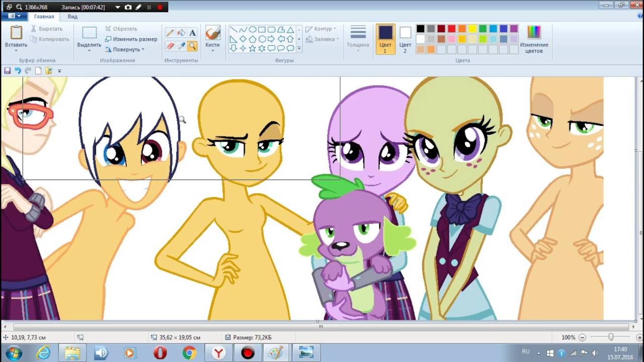Image resolution: width=644 pixels, height=362 pixels.
Task: Open the Windows Start button
Action: (x=14, y=353)
